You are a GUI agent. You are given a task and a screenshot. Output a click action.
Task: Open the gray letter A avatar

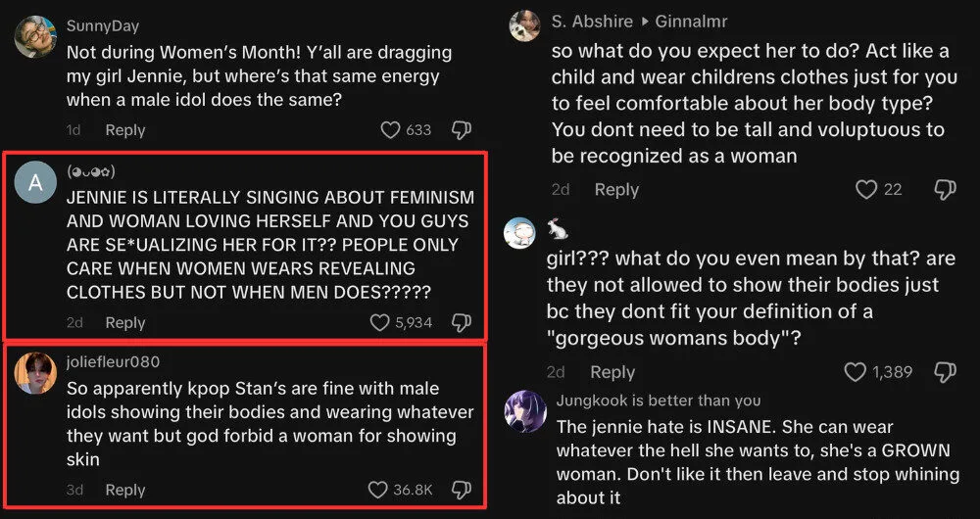(x=36, y=182)
